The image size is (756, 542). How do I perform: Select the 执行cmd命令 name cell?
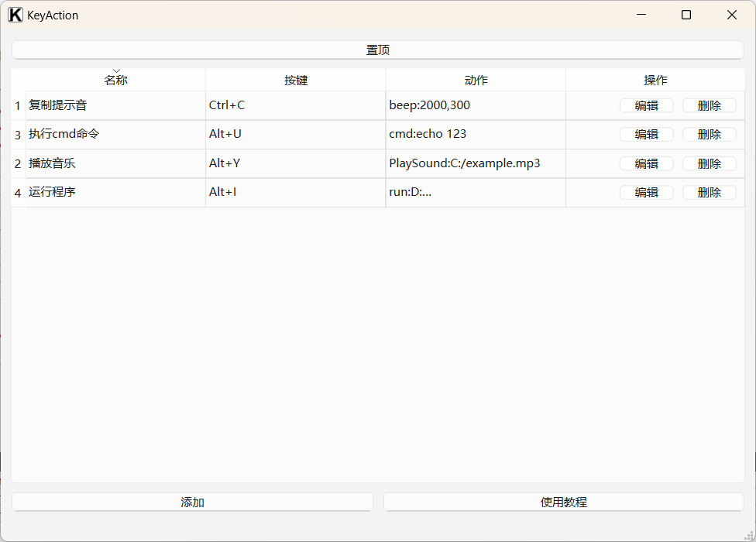point(115,135)
